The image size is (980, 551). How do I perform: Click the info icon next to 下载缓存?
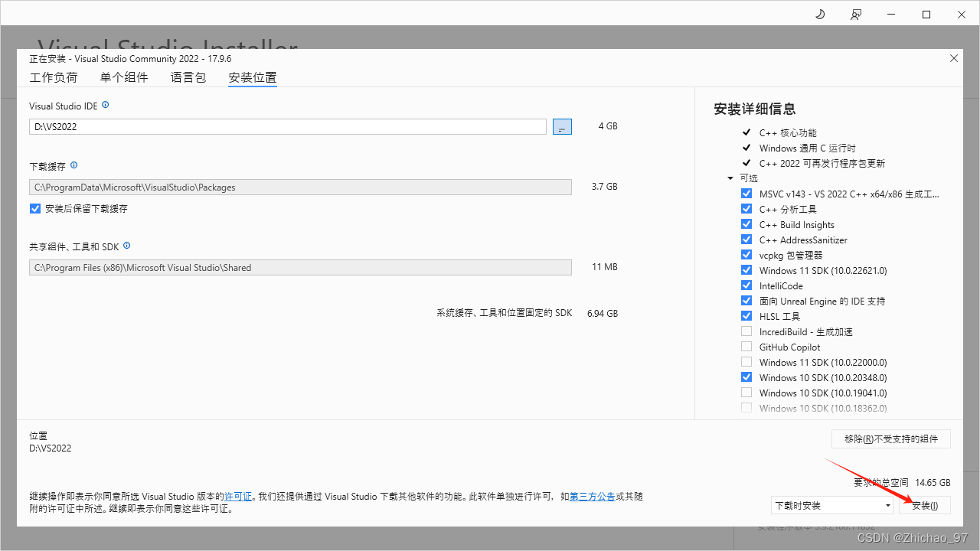tap(74, 165)
